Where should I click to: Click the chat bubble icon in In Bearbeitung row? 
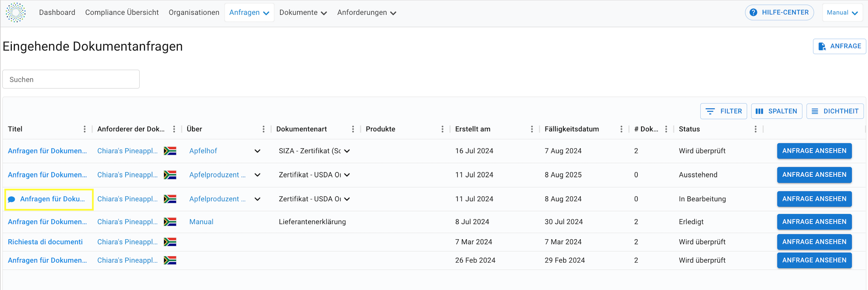[x=11, y=200]
